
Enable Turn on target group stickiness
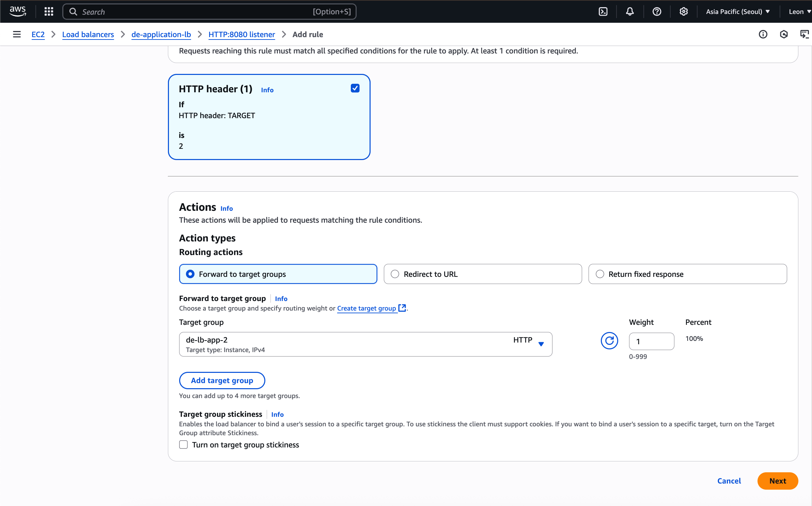point(183,444)
